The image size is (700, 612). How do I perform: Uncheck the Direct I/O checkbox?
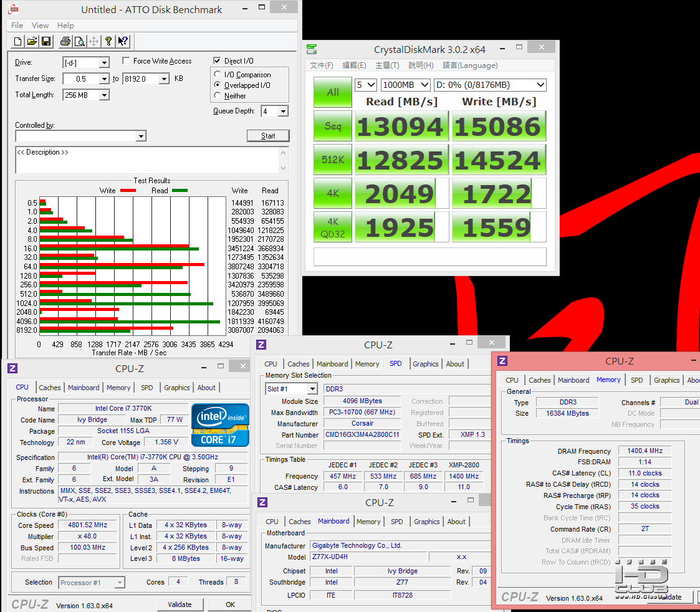(x=217, y=61)
